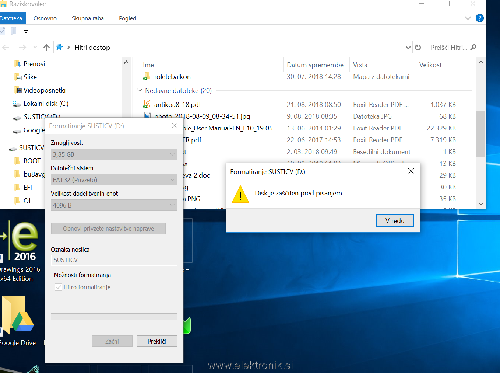
Task: Switch to the Osnovno tab
Action: point(45,18)
